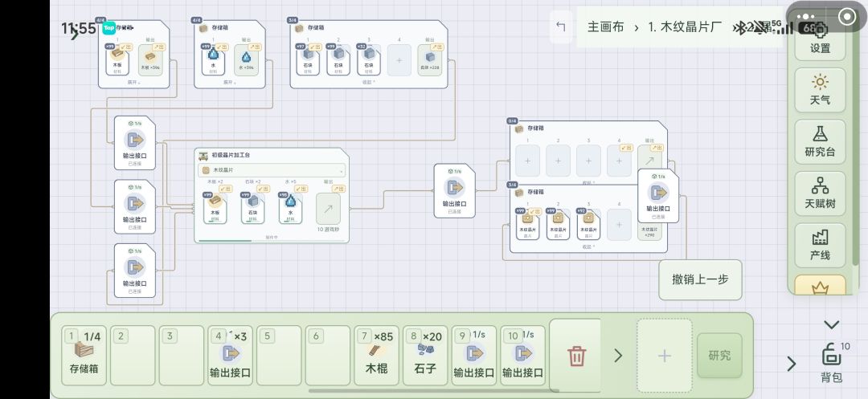Select empty hotbar slot 5
The height and width of the screenshot is (399, 868).
coord(279,356)
